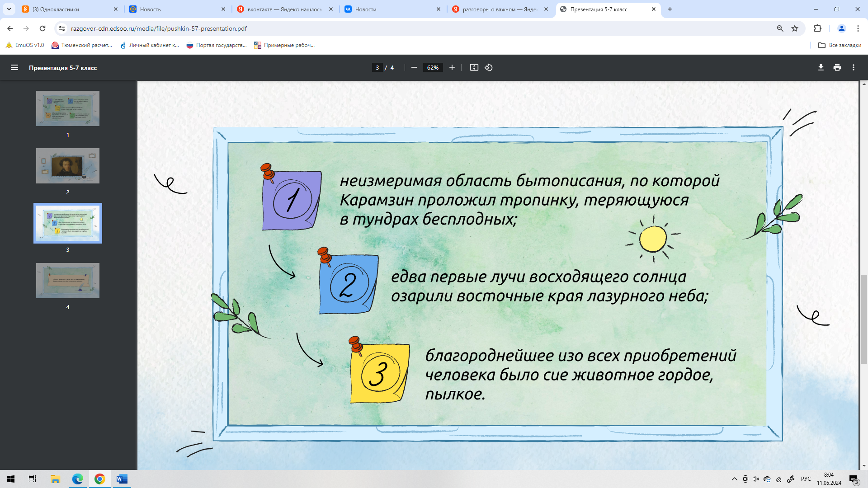Click the scrollbar down arrow
Image resolution: width=868 pixels, height=488 pixels.
(x=864, y=466)
